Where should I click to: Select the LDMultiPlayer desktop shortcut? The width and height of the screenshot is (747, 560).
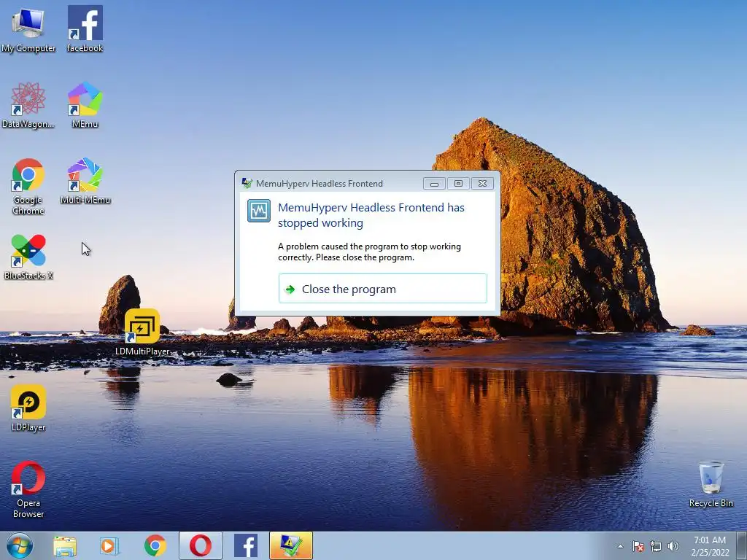[142, 332]
